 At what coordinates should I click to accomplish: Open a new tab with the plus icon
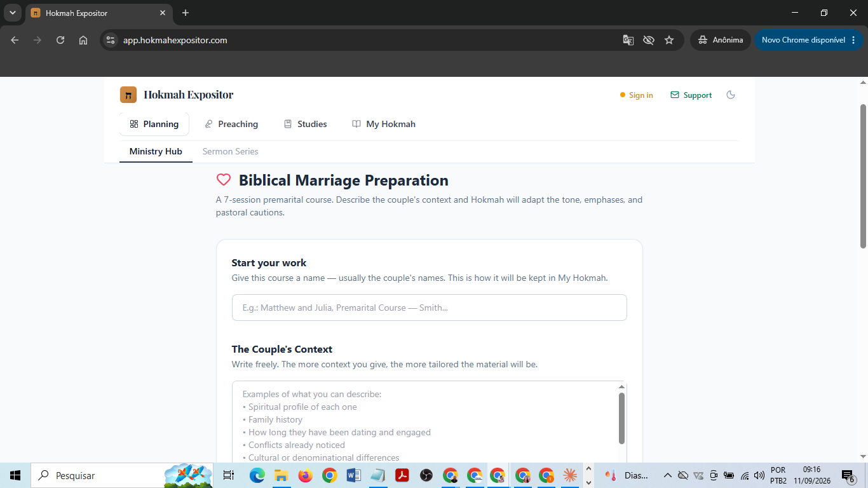[186, 13]
